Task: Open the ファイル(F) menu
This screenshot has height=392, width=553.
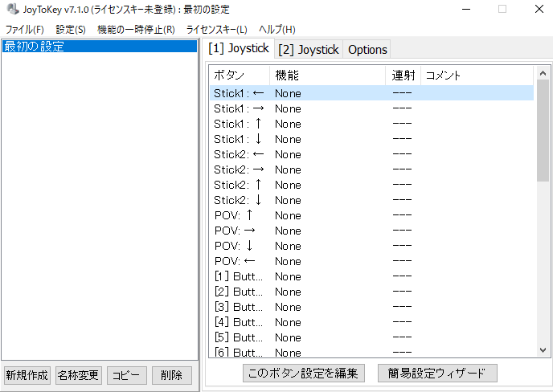Action: (x=25, y=29)
